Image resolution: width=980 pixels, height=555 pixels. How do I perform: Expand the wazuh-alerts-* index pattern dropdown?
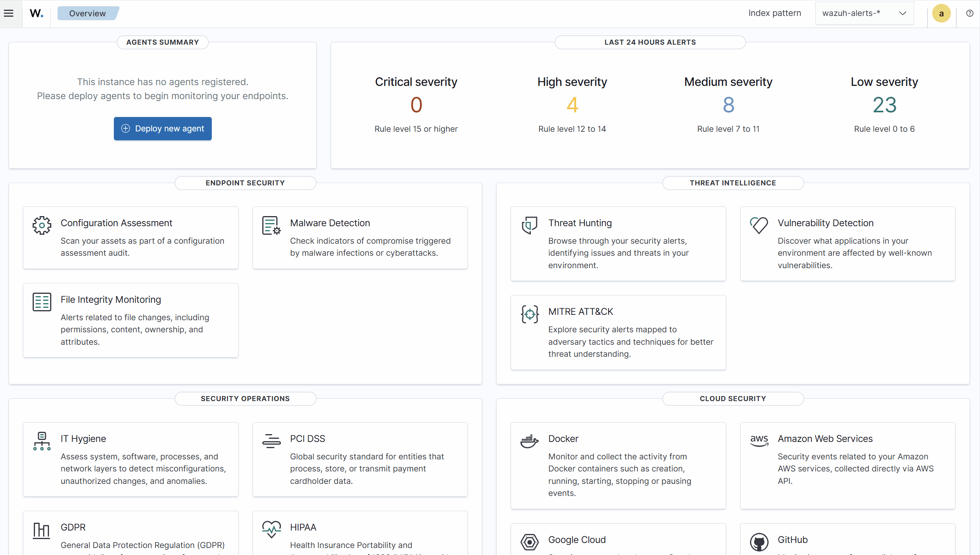[864, 13]
